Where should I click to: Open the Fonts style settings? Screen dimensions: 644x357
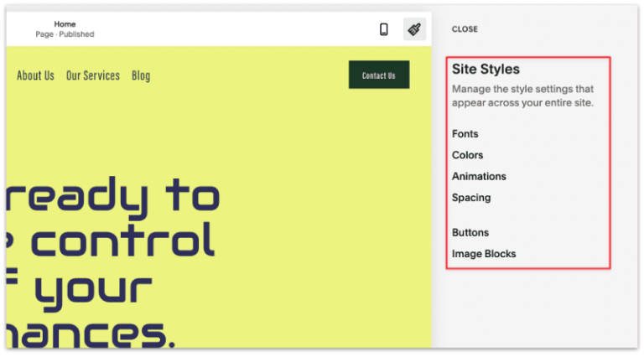tap(465, 134)
